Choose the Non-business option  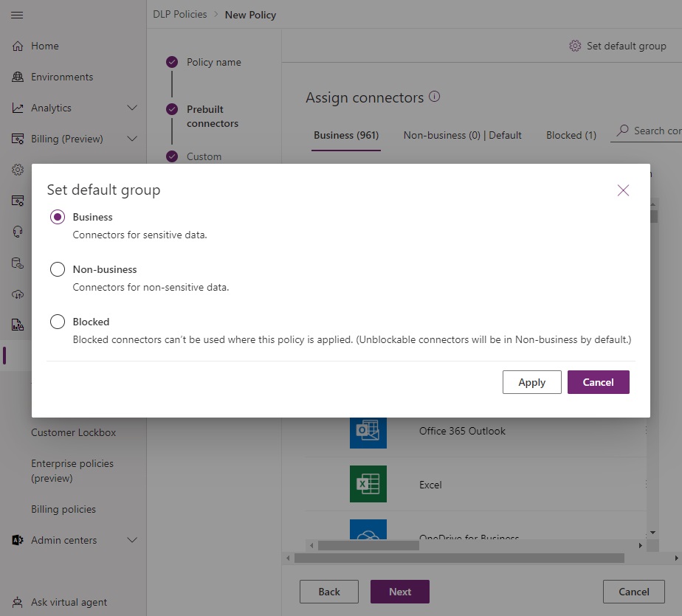point(58,269)
